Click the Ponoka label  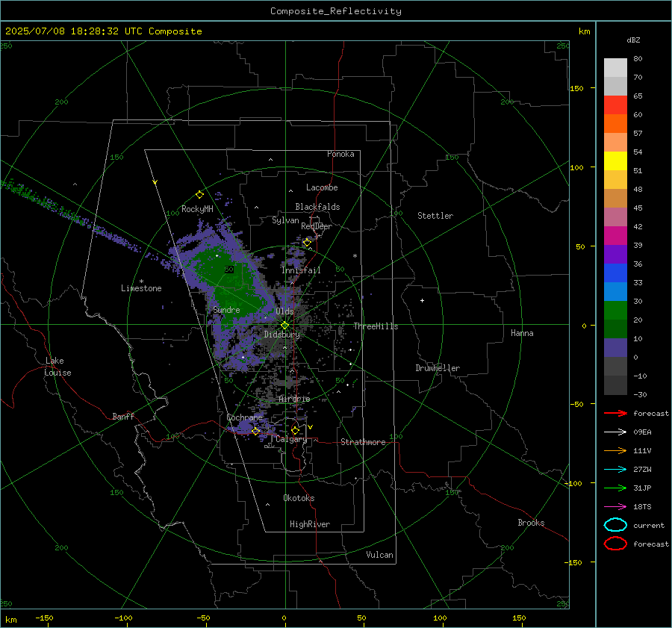340,154
